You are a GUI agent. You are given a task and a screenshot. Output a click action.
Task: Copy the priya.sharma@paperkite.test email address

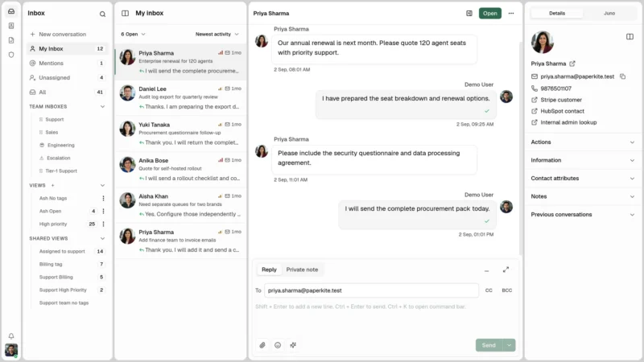[622, 76]
